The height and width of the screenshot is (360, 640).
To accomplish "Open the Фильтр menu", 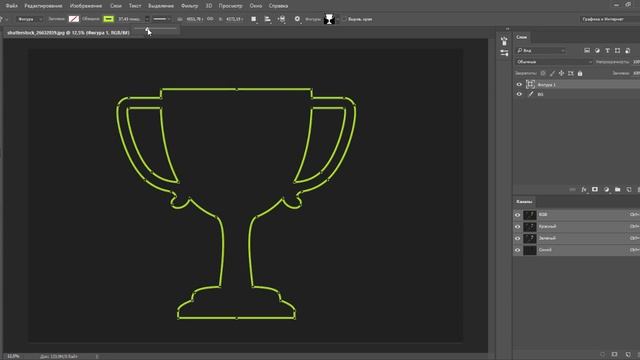I will (189, 6).
